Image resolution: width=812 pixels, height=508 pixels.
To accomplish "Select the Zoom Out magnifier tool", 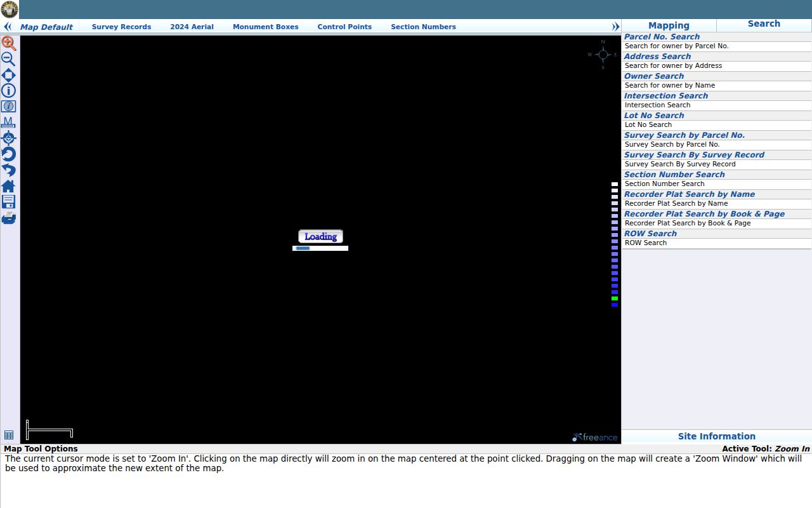I will click(x=9, y=59).
